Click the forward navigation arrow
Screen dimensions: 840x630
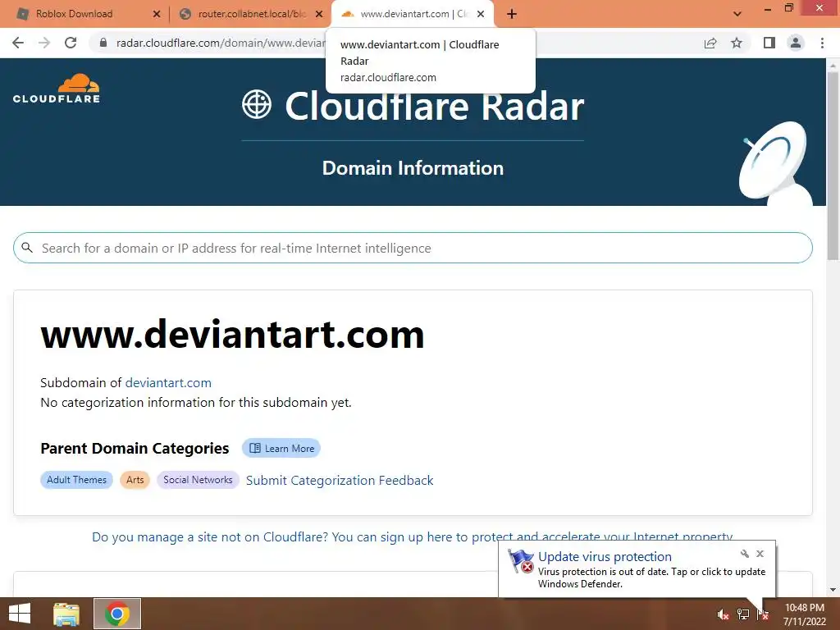(x=44, y=43)
